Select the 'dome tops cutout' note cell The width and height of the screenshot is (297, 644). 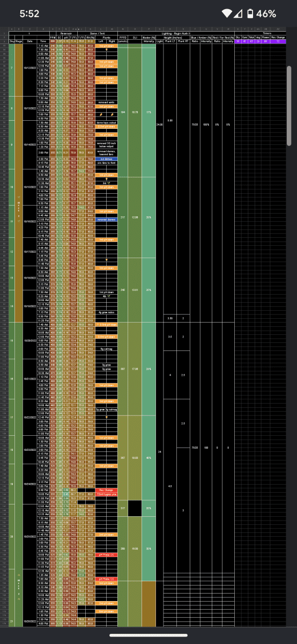click(x=107, y=122)
